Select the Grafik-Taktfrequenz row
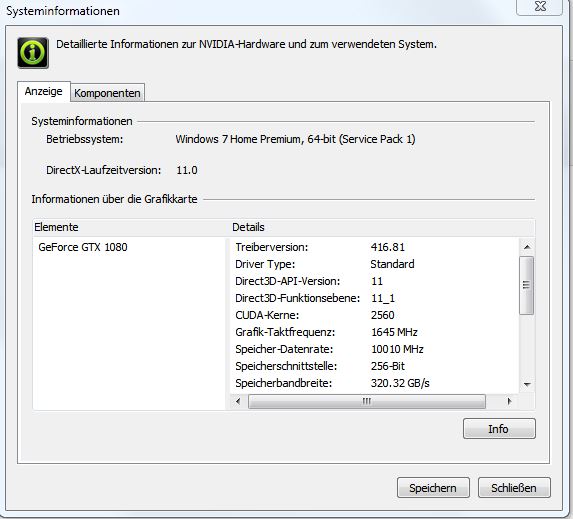Screen dimensions: 573x519 (375, 332)
